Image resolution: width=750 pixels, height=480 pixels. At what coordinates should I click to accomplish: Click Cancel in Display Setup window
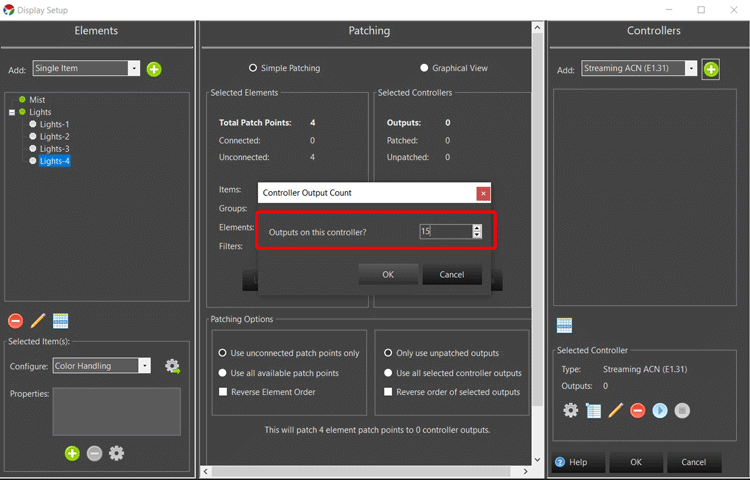click(x=694, y=462)
